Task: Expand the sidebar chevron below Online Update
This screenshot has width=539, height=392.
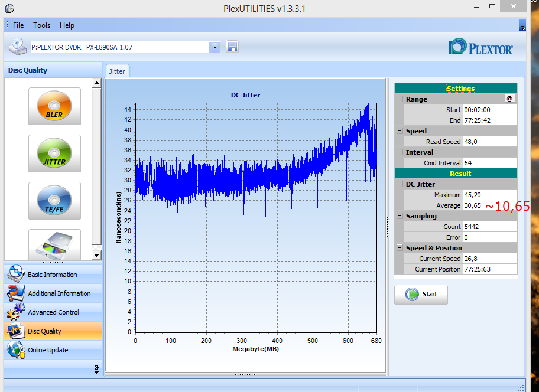Action: [96, 370]
